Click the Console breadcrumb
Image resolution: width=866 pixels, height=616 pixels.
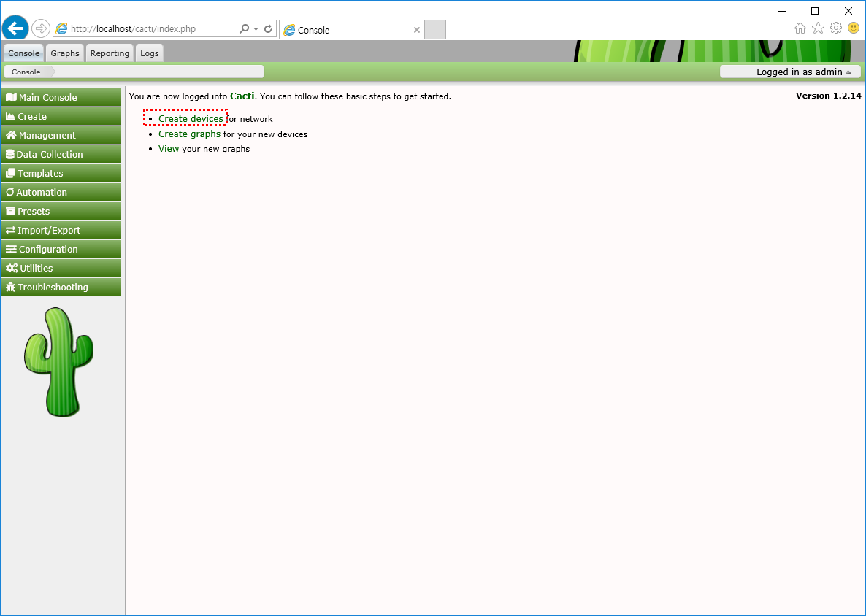[x=26, y=72]
